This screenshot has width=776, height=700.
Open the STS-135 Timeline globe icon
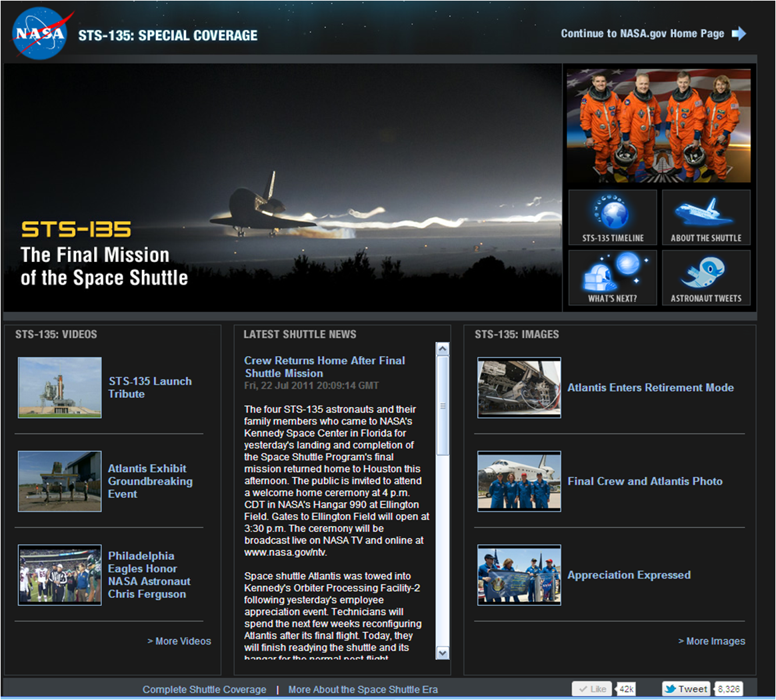point(613,217)
